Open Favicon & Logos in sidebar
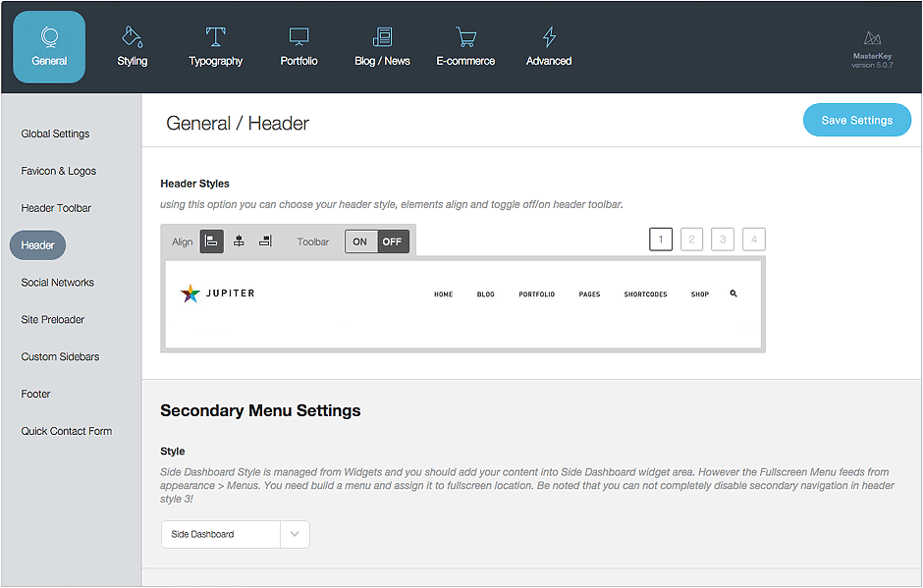Image resolution: width=923 pixels, height=588 pixels. click(x=59, y=171)
